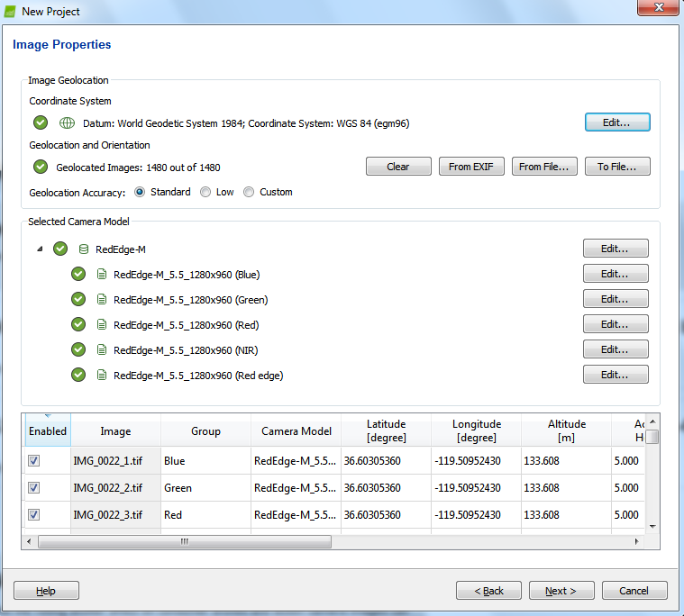The height and width of the screenshot is (616, 684).
Task: Select Custom geolocation accuracy
Action: click(x=249, y=192)
